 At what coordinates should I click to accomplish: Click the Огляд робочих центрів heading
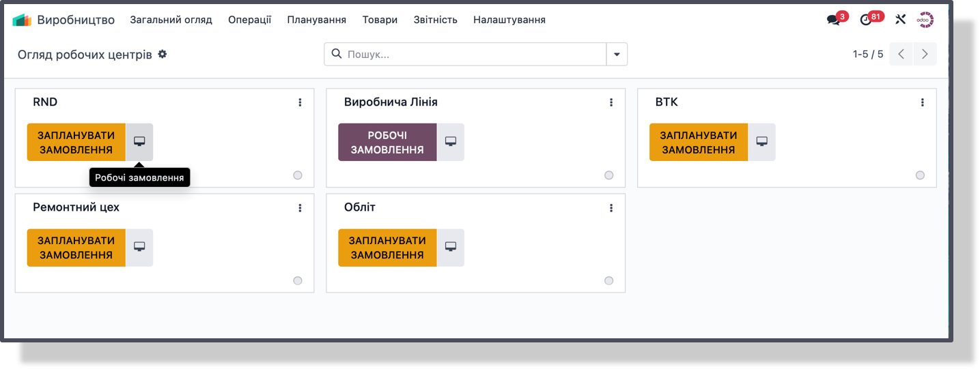point(85,55)
